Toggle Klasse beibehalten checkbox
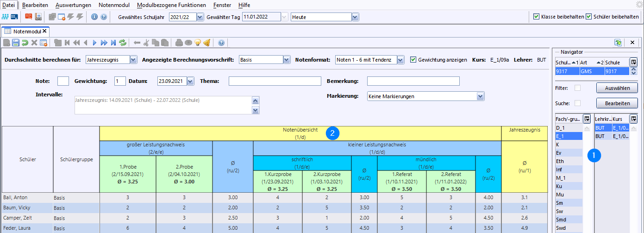The image size is (644, 233). [537, 17]
